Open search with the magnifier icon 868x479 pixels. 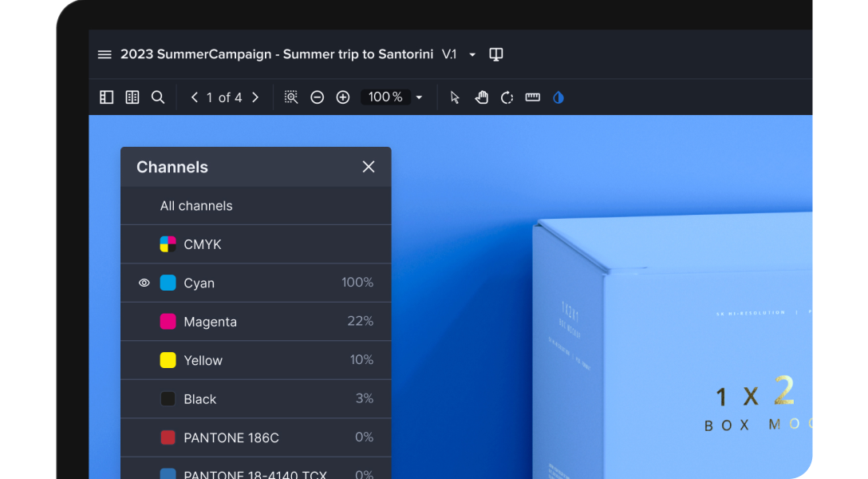click(x=158, y=97)
